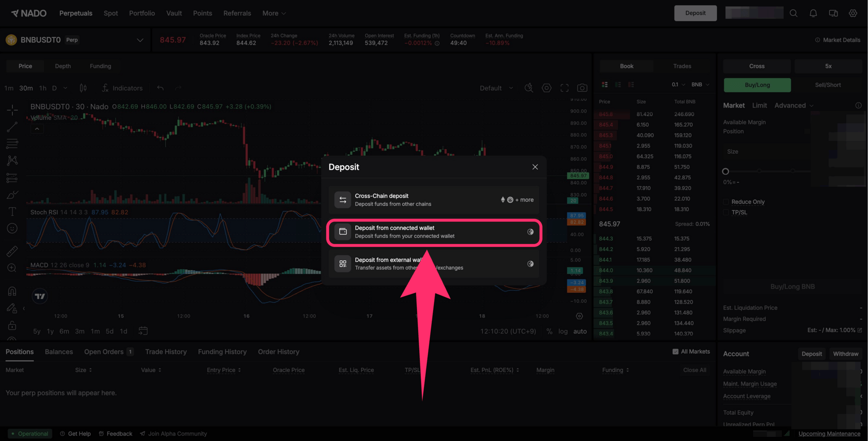Go to the Spot page
Image resolution: width=868 pixels, height=441 pixels.
[x=111, y=13]
